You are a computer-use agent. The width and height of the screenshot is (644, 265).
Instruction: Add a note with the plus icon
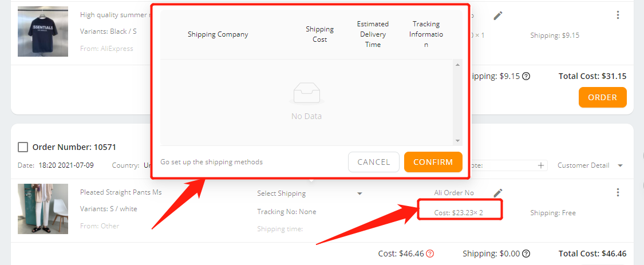pyautogui.click(x=541, y=165)
